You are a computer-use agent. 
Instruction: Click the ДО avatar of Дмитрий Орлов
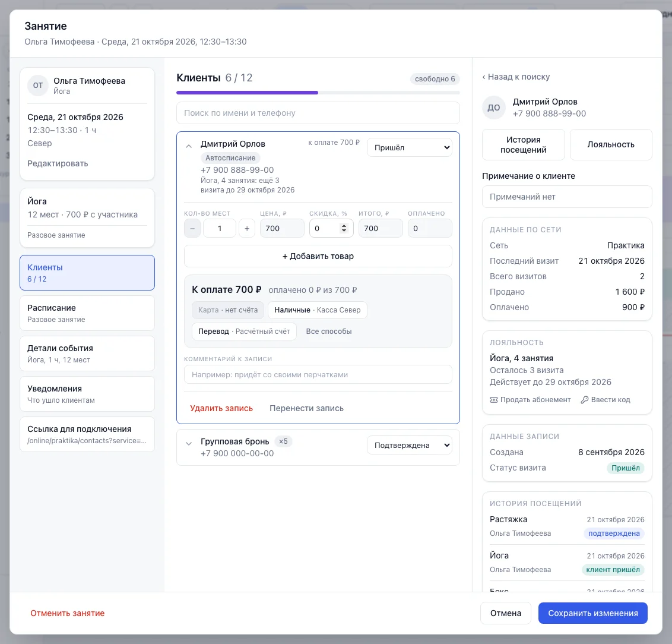pos(493,108)
